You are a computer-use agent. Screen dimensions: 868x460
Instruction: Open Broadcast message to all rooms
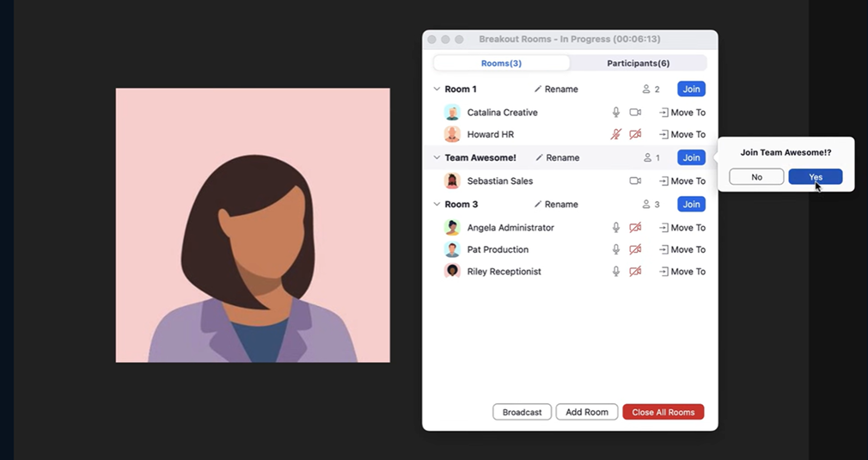(x=522, y=413)
